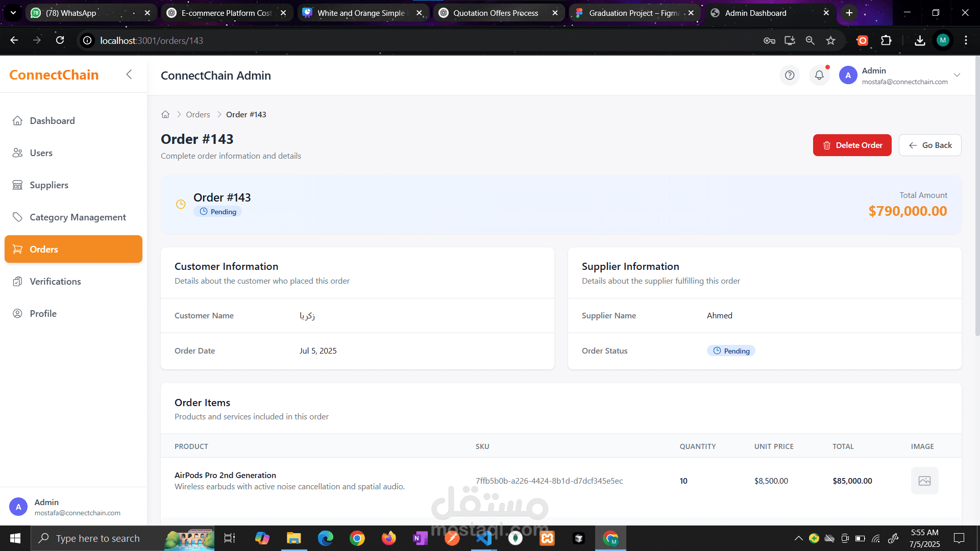Screen dimensions: 980x551
Task: Open Category Management page
Action: [78, 217]
